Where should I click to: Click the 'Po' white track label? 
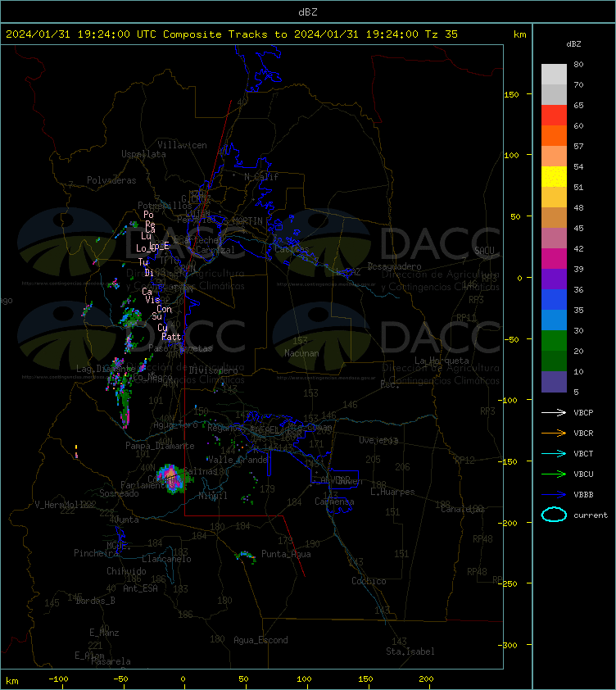tap(149, 215)
